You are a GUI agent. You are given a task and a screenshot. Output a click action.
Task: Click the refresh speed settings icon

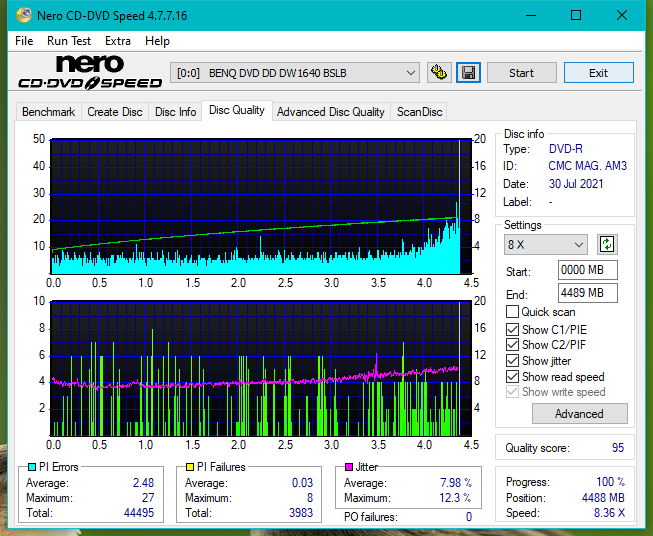pos(607,244)
